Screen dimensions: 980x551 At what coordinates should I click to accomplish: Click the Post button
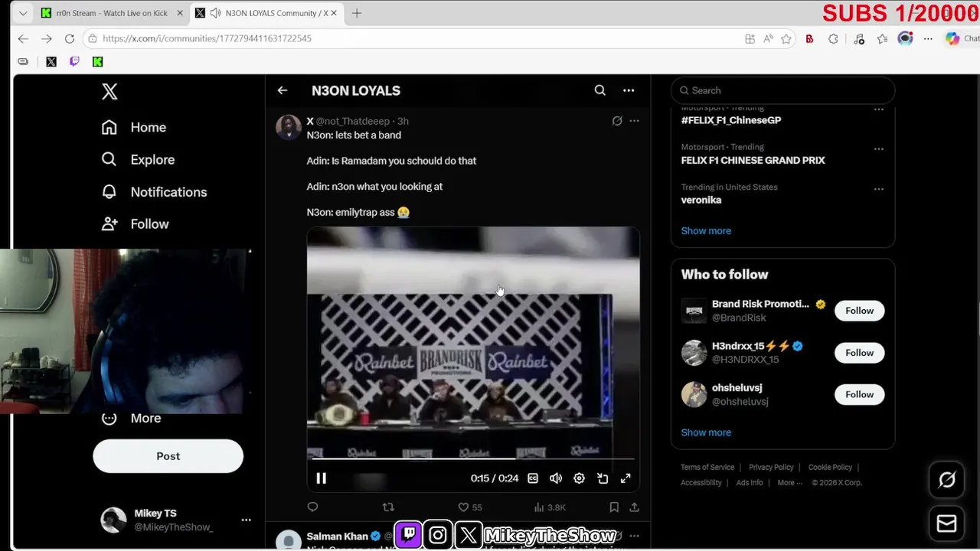[x=168, y=456]
